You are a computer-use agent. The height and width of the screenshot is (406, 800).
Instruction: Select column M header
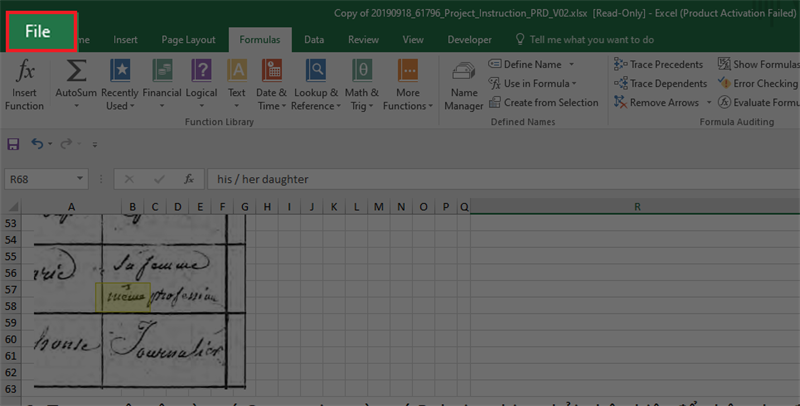point(379,207)
